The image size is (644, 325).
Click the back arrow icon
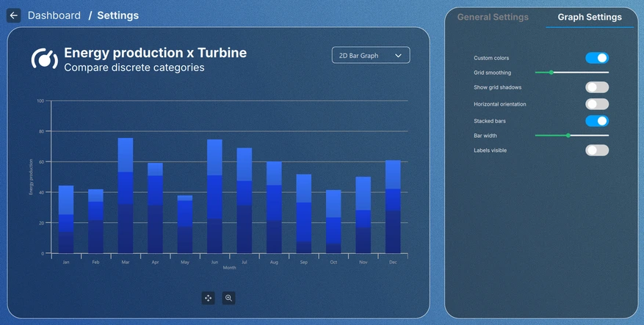tap(14, 15)
